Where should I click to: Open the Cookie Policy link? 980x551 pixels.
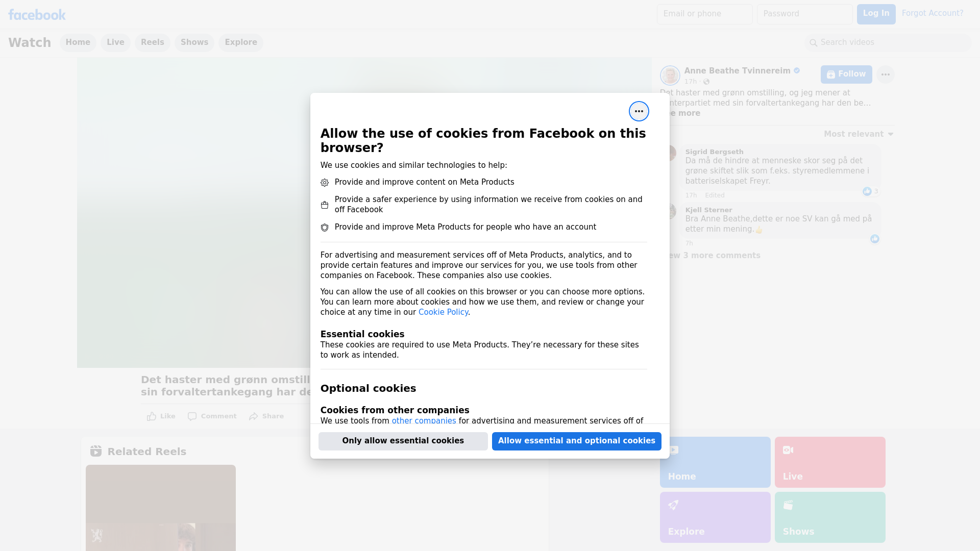coord(443,312)
